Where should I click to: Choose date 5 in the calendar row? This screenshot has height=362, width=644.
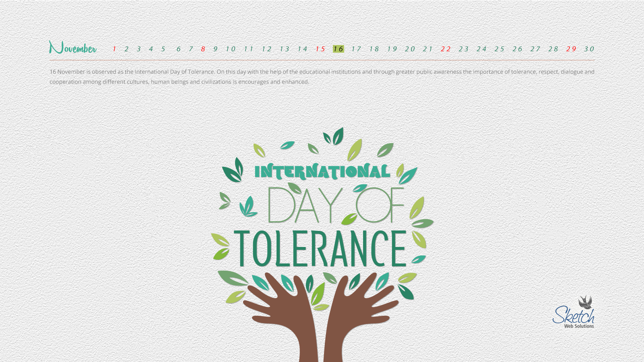click(x=163, y=49)
